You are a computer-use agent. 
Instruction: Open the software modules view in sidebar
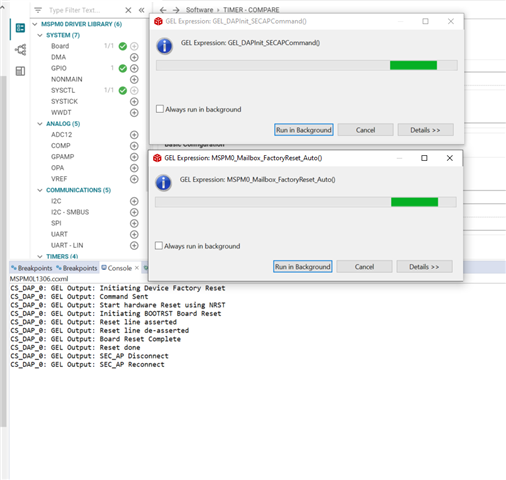tap(20, 28)
